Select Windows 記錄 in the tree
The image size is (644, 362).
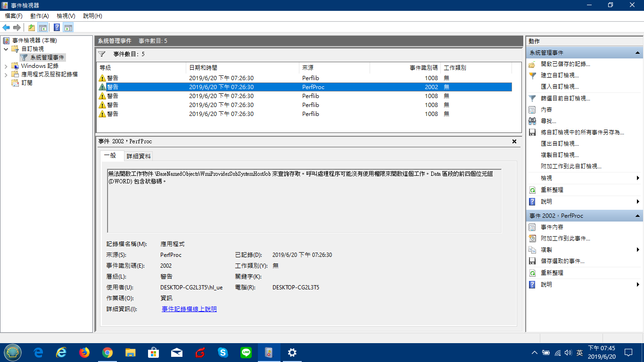(x=40, y=66)
